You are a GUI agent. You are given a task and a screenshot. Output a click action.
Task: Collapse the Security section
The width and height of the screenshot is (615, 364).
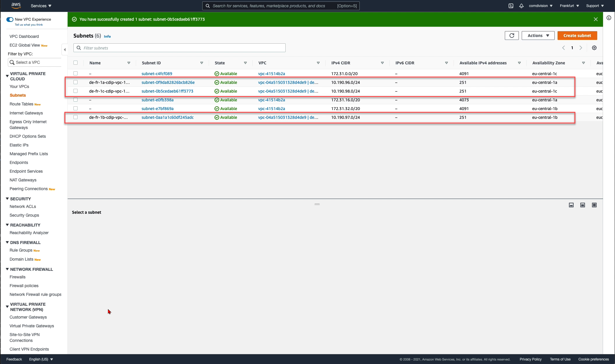pyautogui.click(x=7, y=199)
